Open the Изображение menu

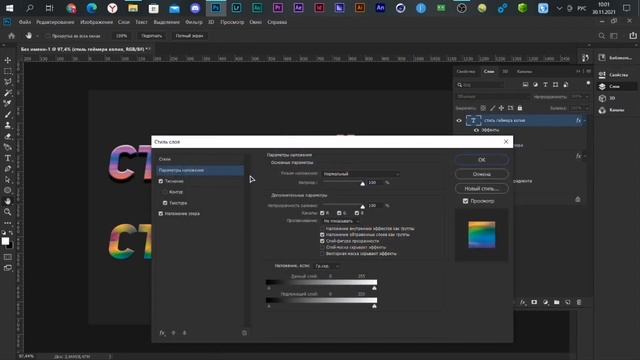tap(96, 22)
